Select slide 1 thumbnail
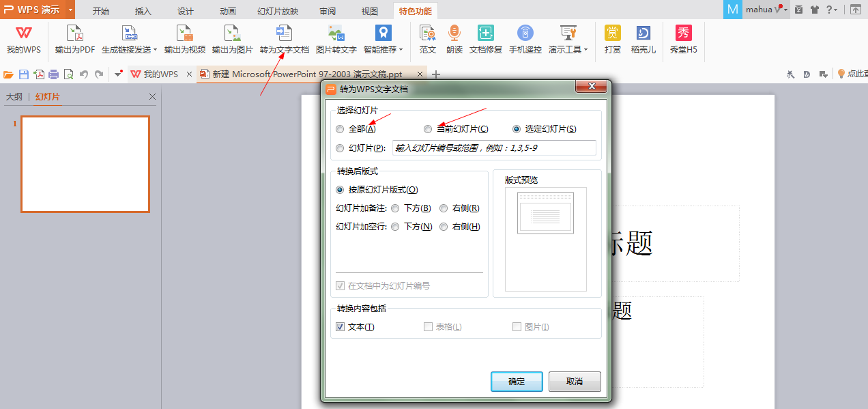 tap(85, 164)
